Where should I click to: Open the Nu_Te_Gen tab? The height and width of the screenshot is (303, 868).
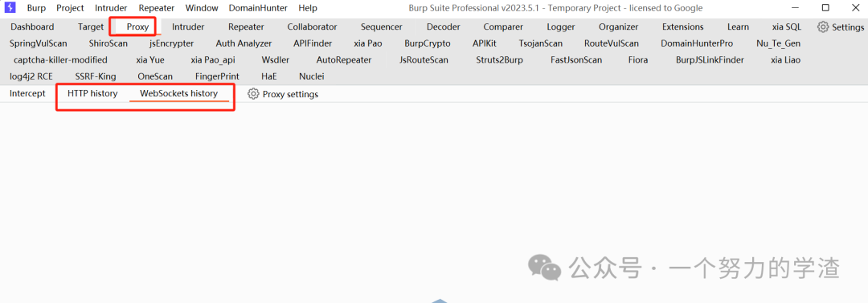778,43
